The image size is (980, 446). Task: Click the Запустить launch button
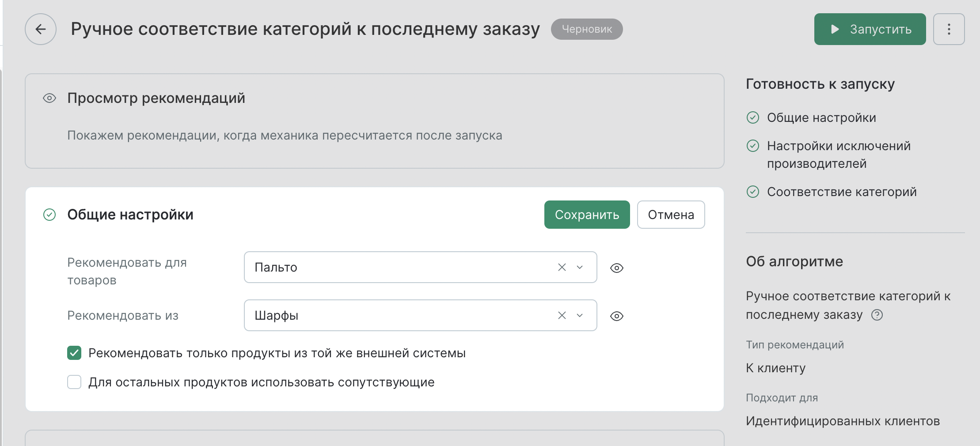[870, 29]
